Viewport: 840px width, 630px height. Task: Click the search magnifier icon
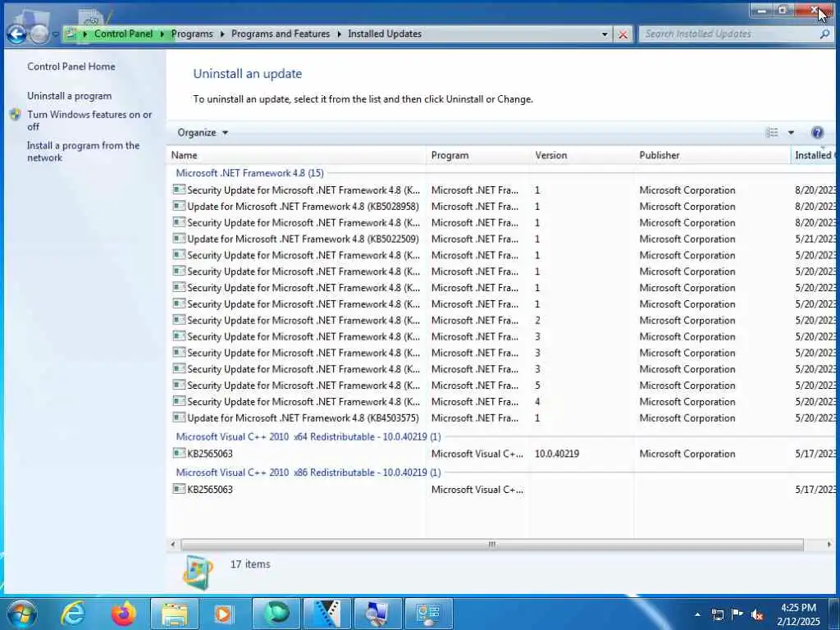point(824,34)
